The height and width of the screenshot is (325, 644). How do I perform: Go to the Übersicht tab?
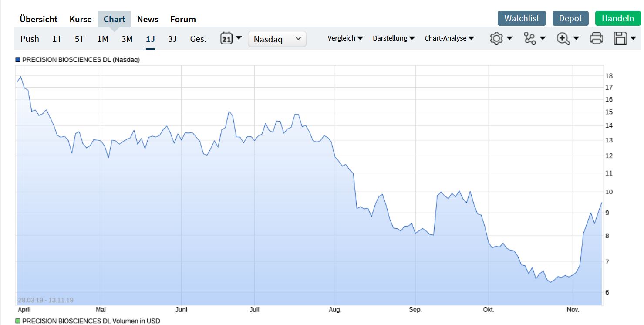pyautogui.click(x=38, y=19)
